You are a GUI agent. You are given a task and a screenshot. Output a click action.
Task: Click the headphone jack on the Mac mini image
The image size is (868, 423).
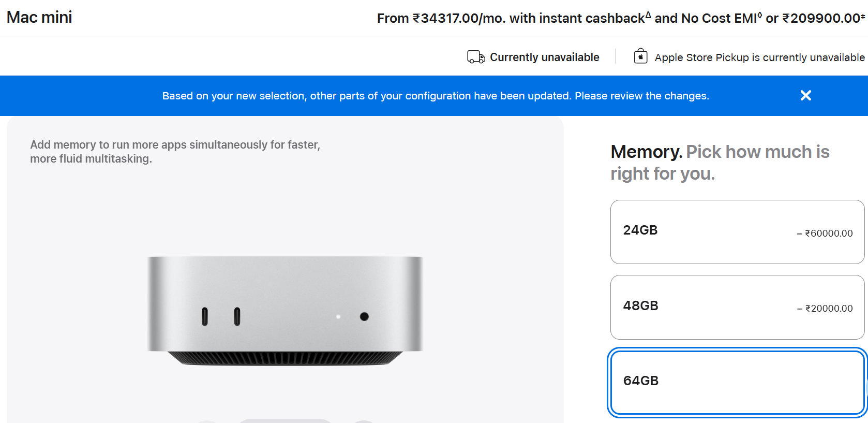coord(364,316)
